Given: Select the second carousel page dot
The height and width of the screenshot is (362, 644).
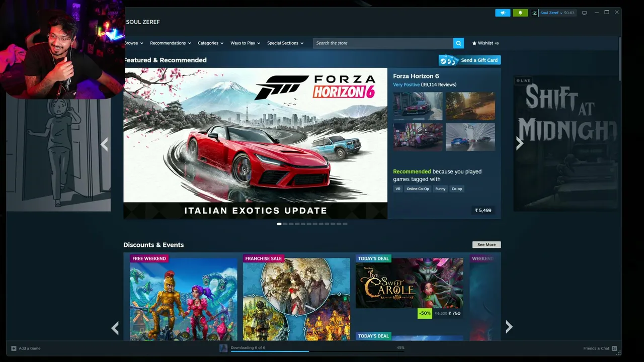Looking at the screenshot, I should [285, 224].
